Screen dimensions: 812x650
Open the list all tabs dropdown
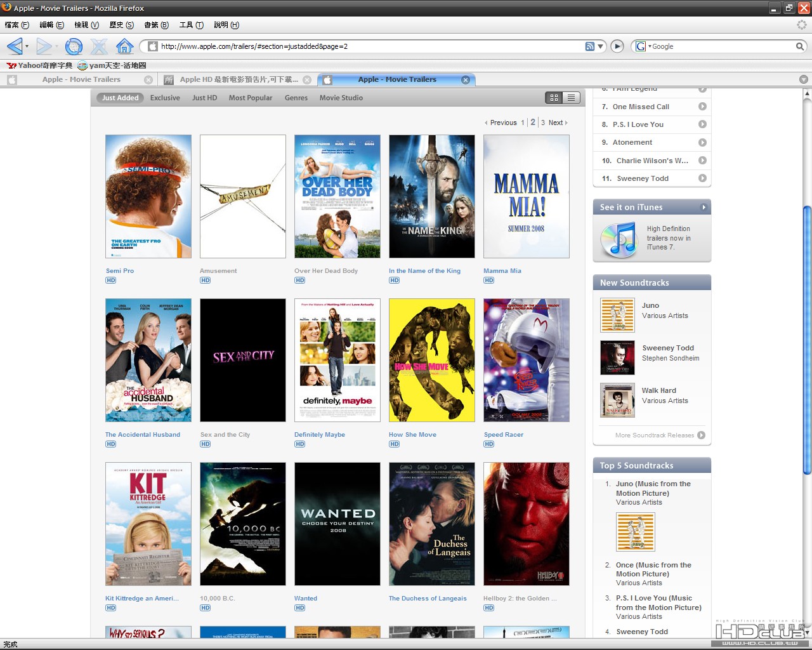[x=804, y=79]
